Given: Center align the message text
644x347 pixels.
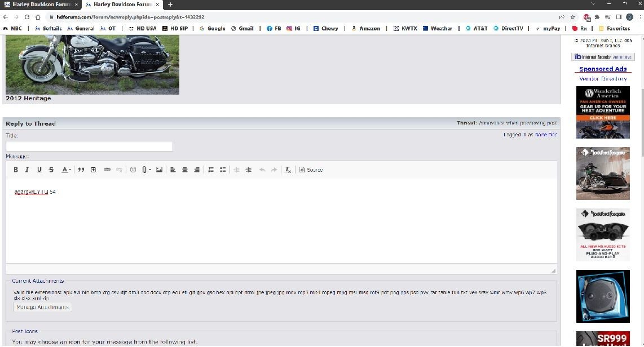Looking at the screenshot, I should coord(184,170).
